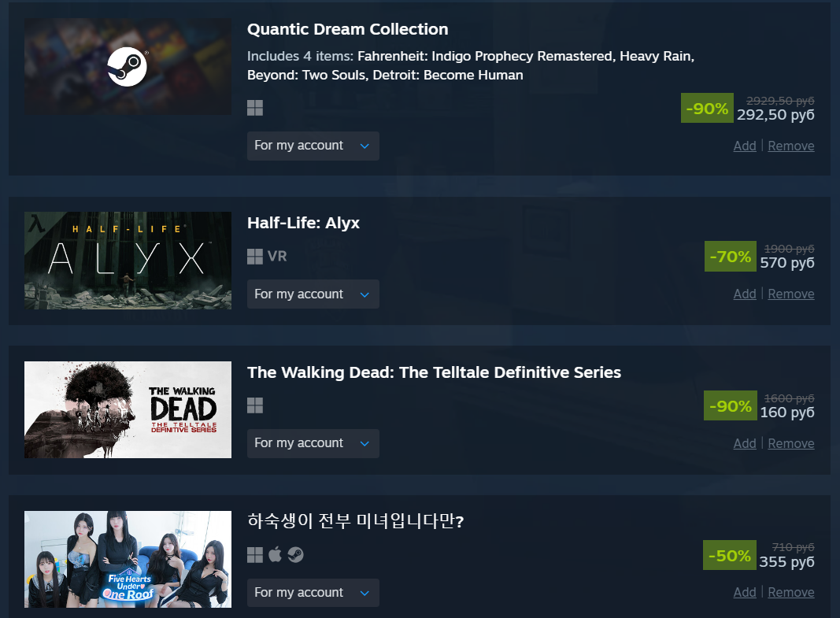Viewport: 840px width, 618px height.
Task: Click the Apple macOS icon for the Korean-titled game
Action: [275, 554]
